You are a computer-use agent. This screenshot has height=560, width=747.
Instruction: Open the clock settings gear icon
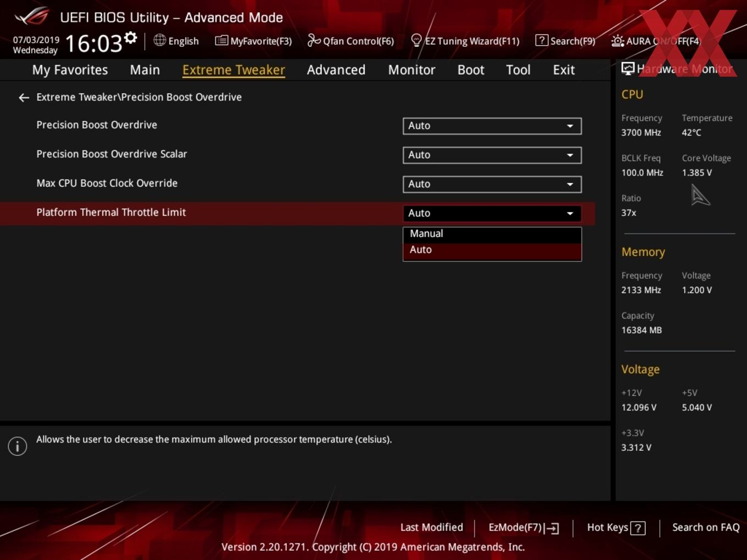[130, 38]
